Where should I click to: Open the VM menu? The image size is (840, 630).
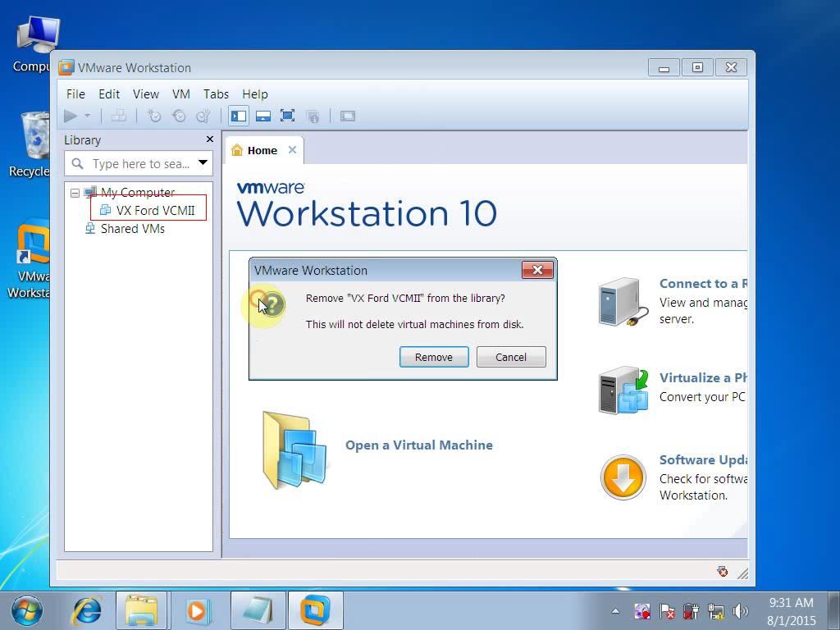point(181,94)
